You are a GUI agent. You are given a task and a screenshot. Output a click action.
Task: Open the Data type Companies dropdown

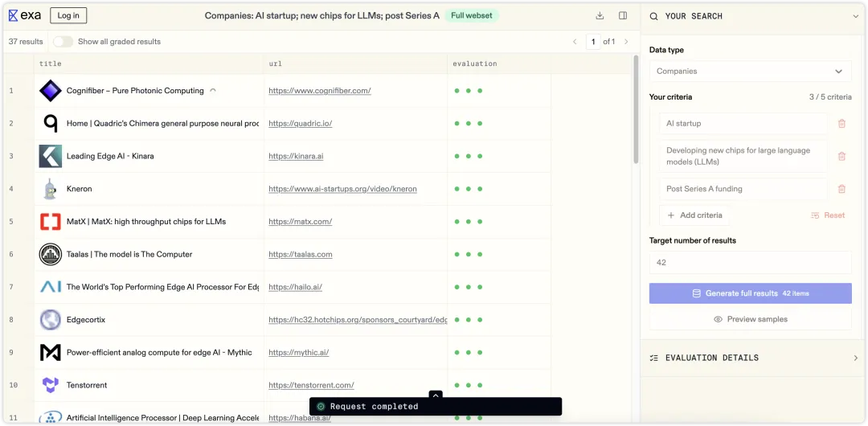(750, 72)
